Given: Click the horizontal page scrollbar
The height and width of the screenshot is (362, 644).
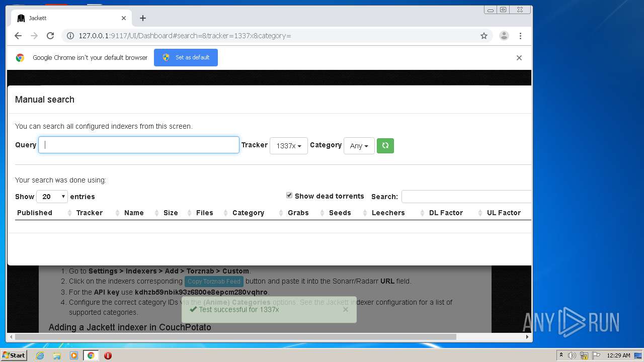Looking at the screenshot, I should (235, 337).
